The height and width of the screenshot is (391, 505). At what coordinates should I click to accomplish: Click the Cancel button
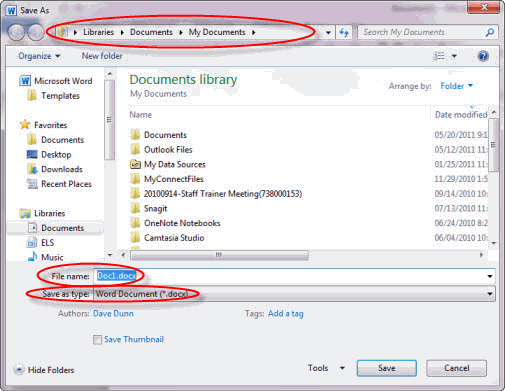point(457,368)
